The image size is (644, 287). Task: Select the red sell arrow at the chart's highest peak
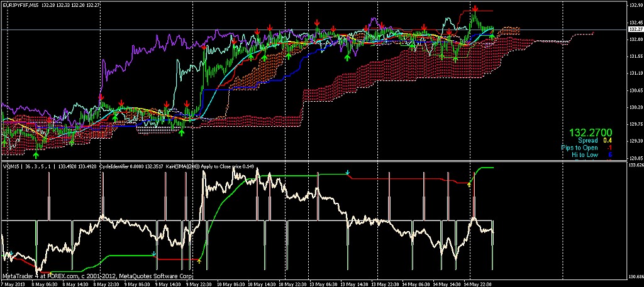(475, 8)
